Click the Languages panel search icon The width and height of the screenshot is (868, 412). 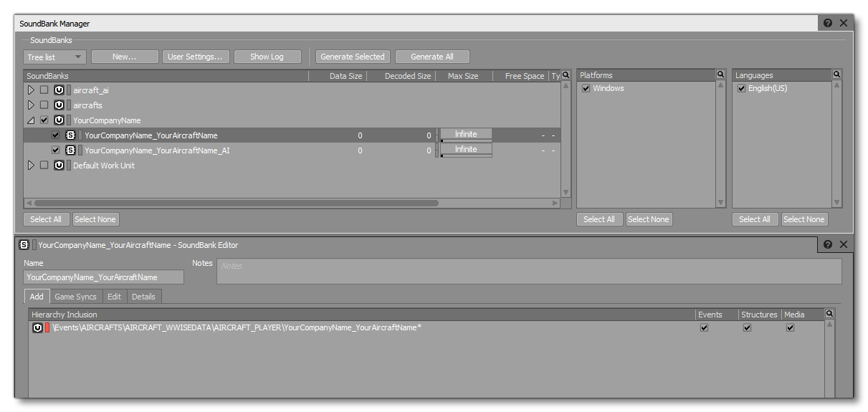tap(836, 75)
